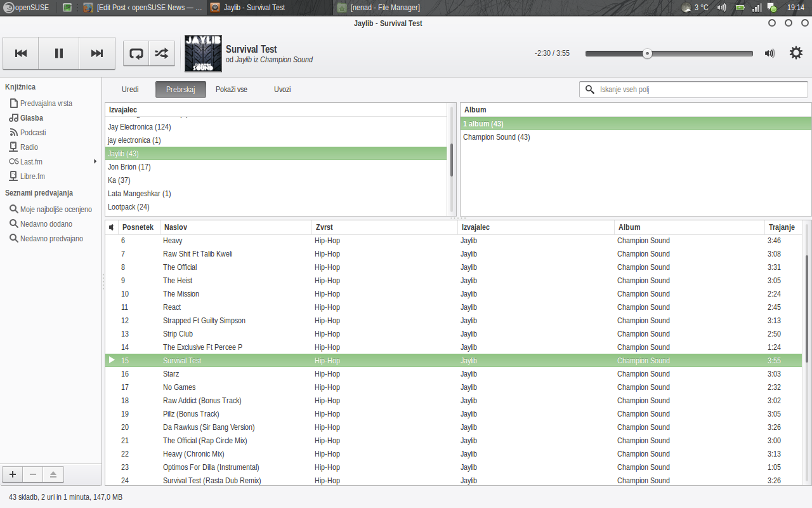Viewport: 812px width, 508px height.
Task: Select the 1 album (43) row
Action: click(636, 124)
